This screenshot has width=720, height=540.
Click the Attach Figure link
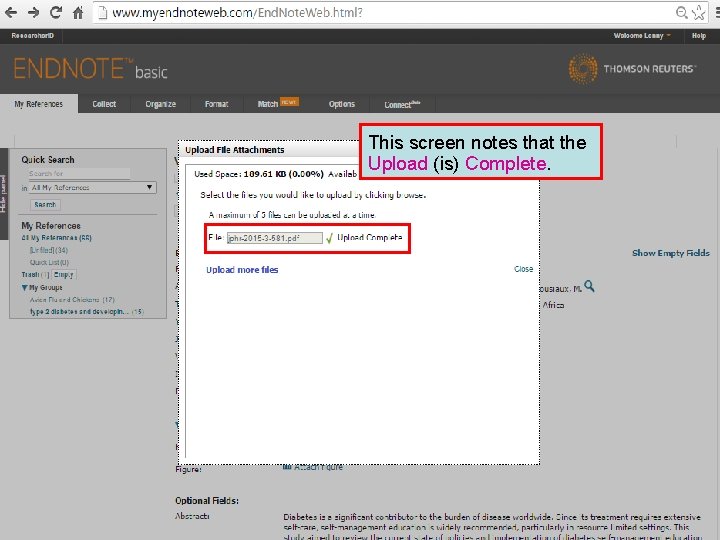(318, 467)
